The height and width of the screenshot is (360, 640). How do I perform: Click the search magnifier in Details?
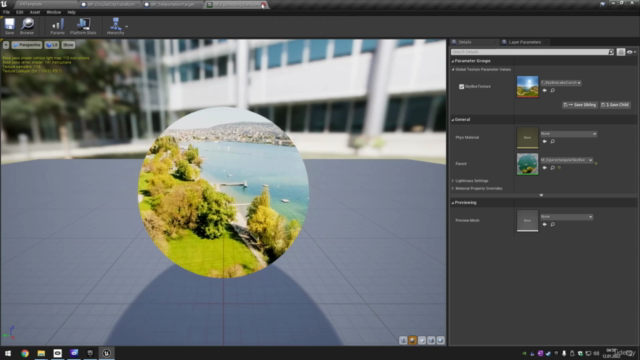pyautogui.click(x=611, y=52)
